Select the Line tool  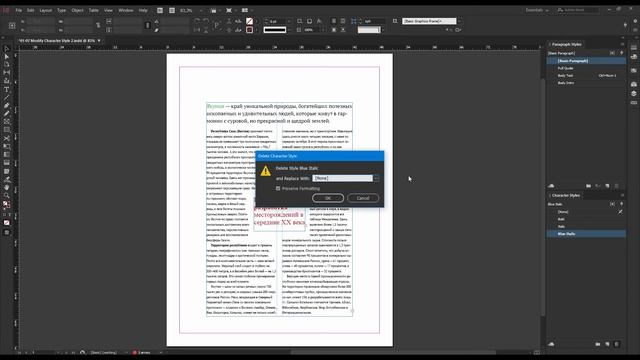point(7,98)
